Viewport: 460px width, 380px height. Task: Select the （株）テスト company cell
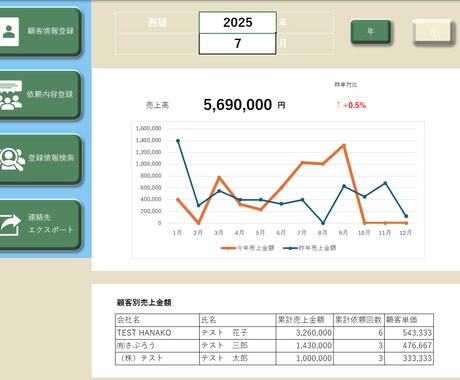click(x=157, y=358)
